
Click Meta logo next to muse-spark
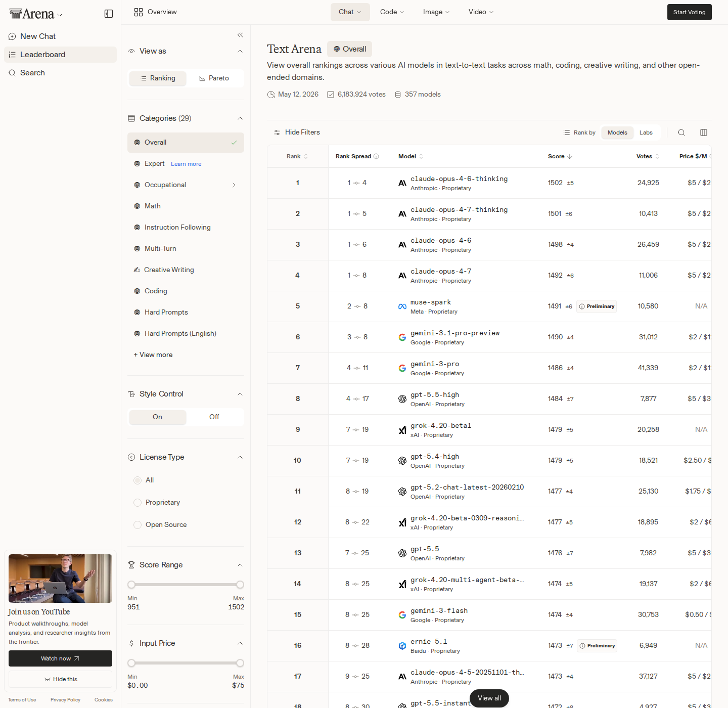click(x=402, y=306)
